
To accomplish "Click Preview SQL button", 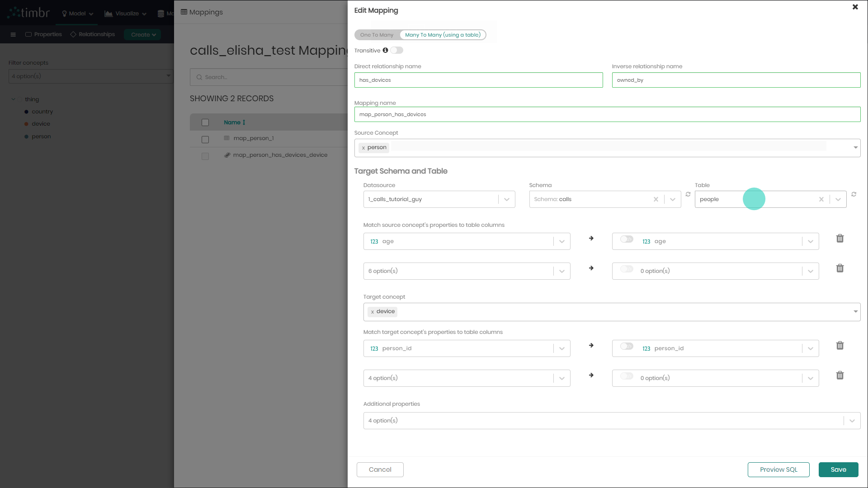I will point(778,469).
